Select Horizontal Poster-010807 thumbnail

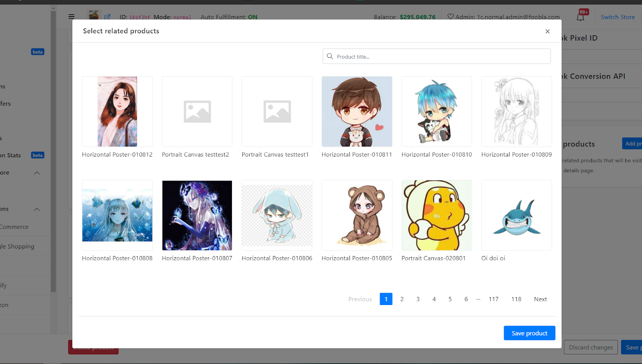[197, 215]
